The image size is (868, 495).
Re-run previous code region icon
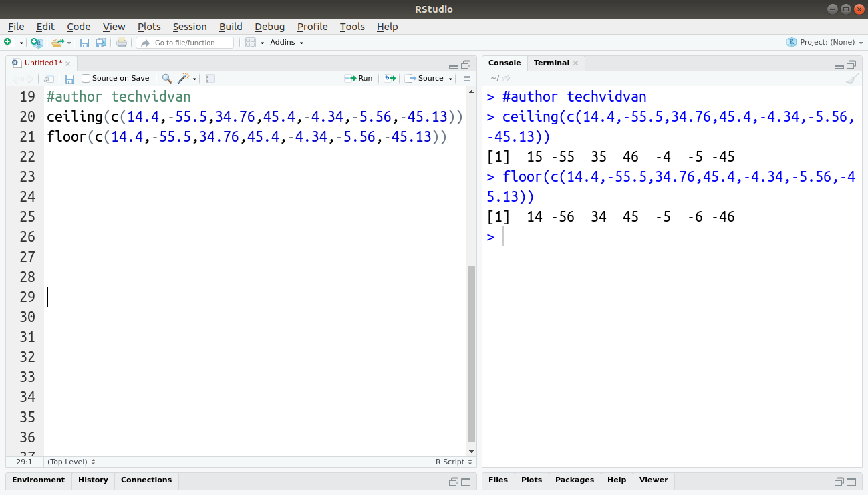(390, 78)
